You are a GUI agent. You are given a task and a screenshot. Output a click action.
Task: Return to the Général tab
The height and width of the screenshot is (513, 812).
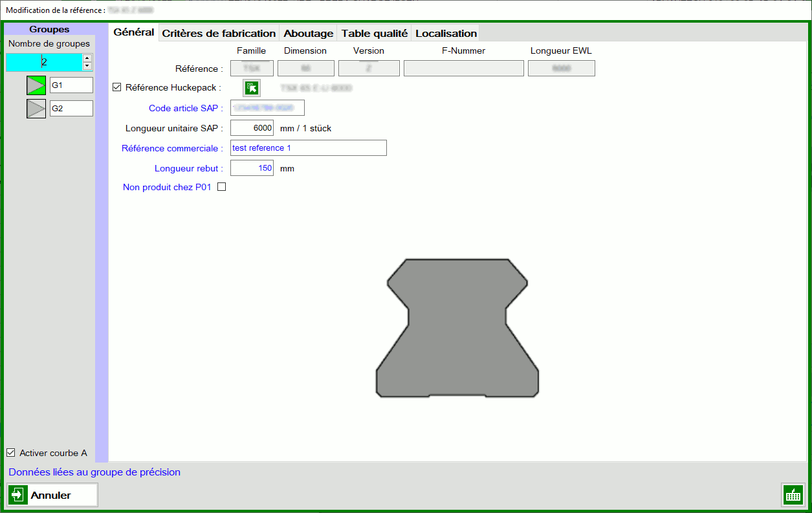tap(133, 32)
